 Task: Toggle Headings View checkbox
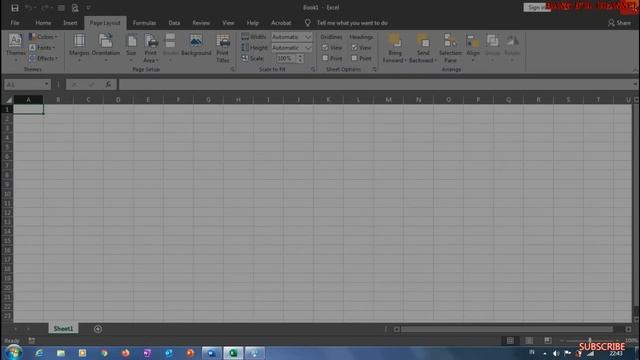tap(354, 48)
